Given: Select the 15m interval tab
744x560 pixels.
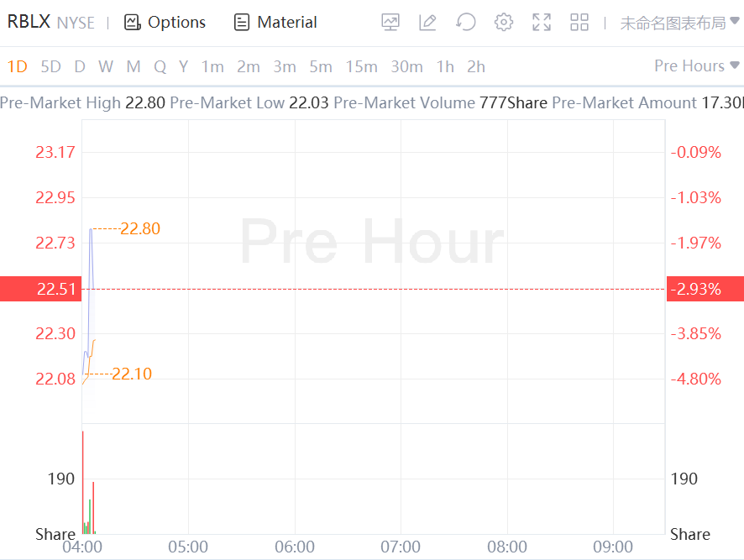Looking at the screenshot, I should pyautogui.click(x=361, y=66).
